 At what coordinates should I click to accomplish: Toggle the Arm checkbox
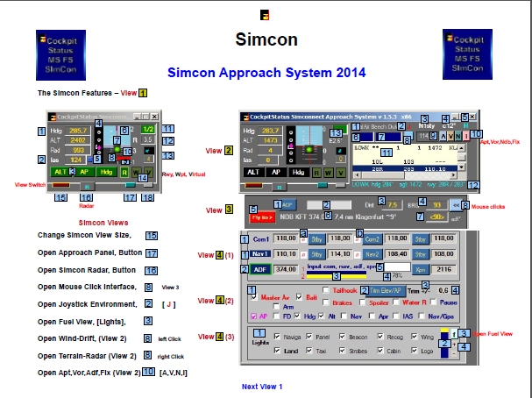[276, 307]
